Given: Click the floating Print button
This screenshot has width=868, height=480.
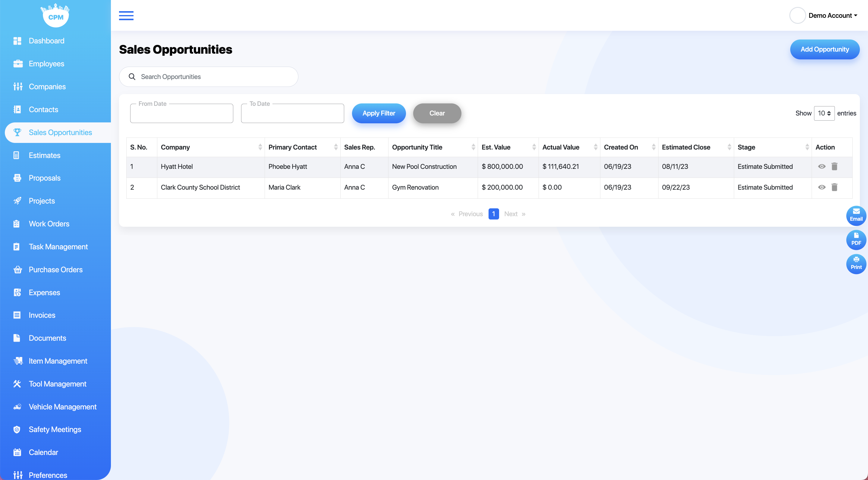Looking at the screenshot, I should click(856, 264).
